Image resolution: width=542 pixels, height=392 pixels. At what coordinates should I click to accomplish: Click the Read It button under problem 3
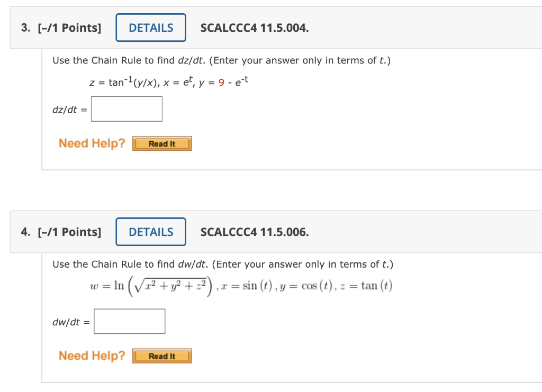[x=162, y=143]
